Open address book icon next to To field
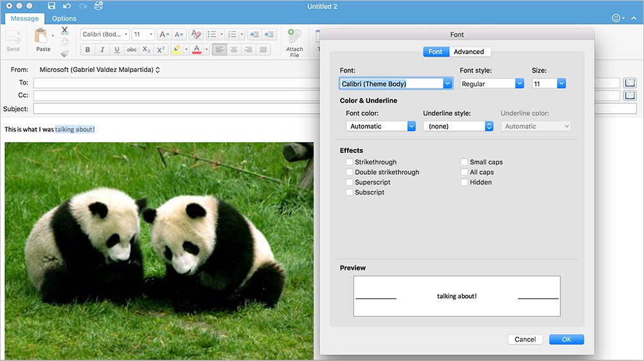 pyautogui.click(x=630, y=83)
